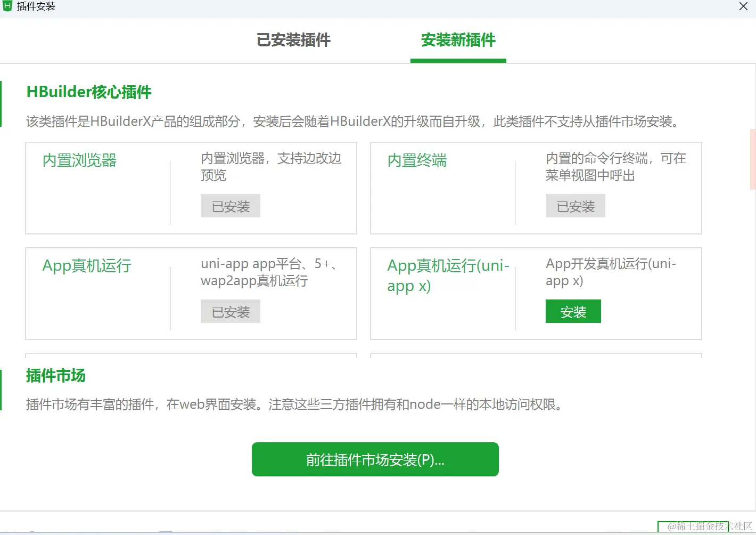
Task: Select the App真机运行 plugin title
Action: tap(87, 266)
